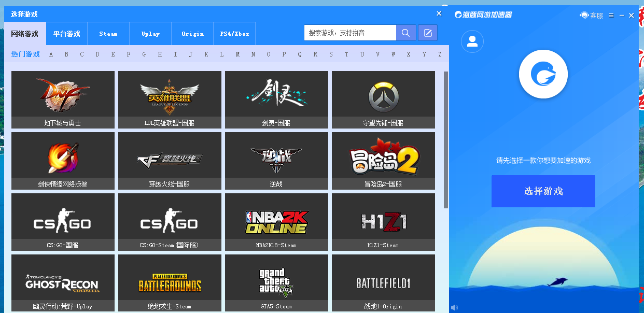Filter games by letter Y
Image resolution: width=644 pixels, height=313 pixels.
coord(424,54)
